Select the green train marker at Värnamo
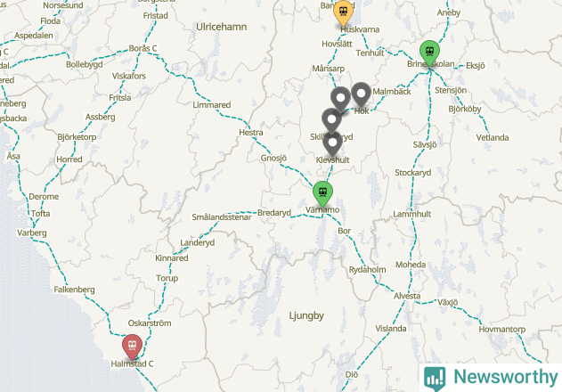This screenshot has width=562, height=392. 322,193
